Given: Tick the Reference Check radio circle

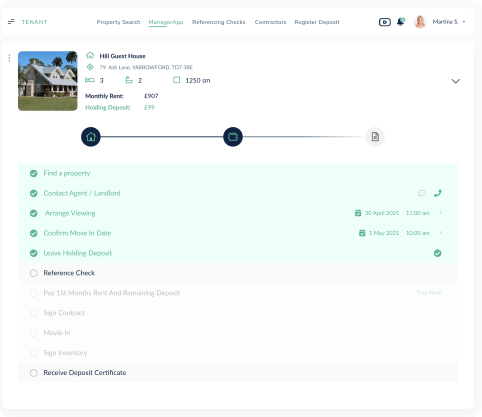Looking at the screenshot, I should tap(34, 273).
